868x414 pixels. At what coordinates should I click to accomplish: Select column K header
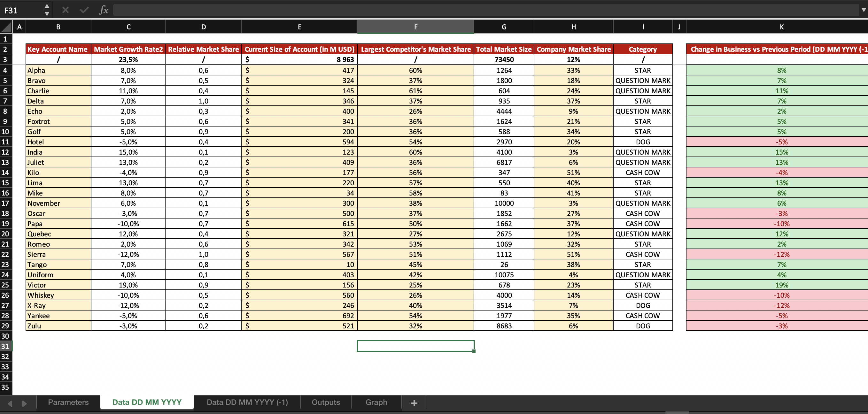781,27
